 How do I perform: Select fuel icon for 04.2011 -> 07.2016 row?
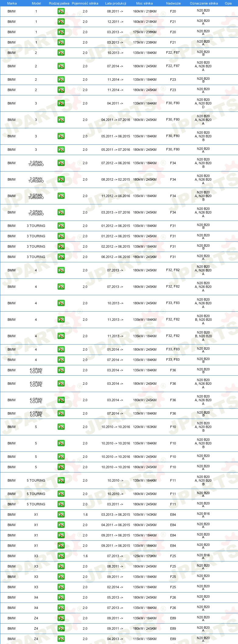pos(61,120)
